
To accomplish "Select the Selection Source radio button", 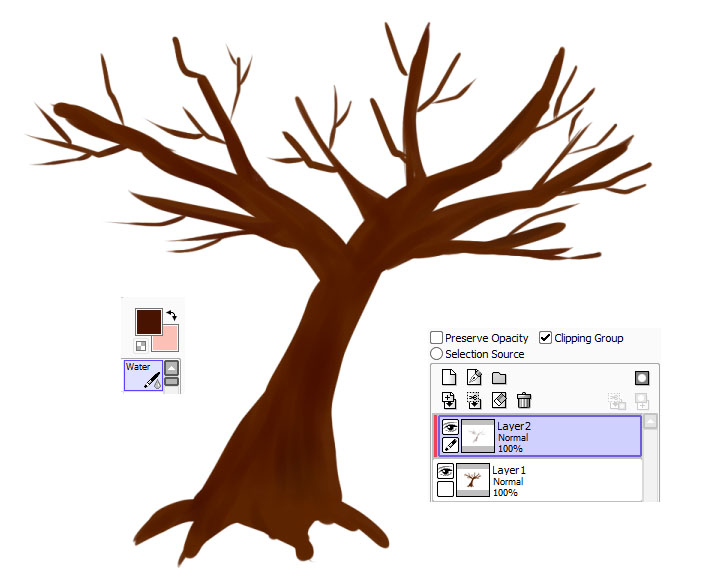I will 437,354.
